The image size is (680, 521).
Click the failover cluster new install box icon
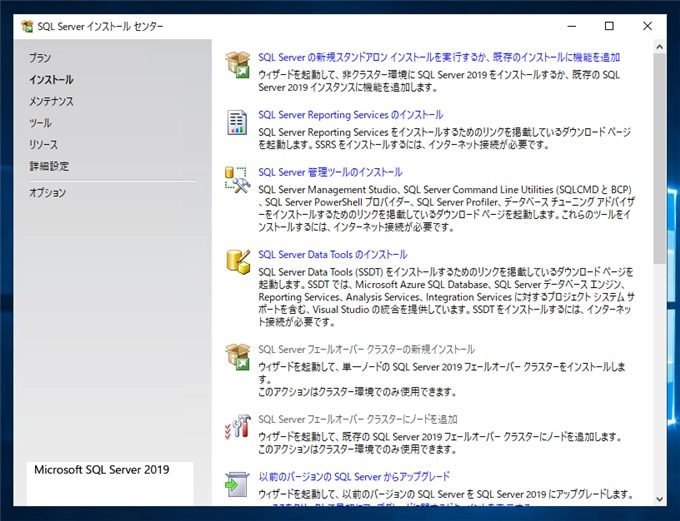[x=238, y=357]
